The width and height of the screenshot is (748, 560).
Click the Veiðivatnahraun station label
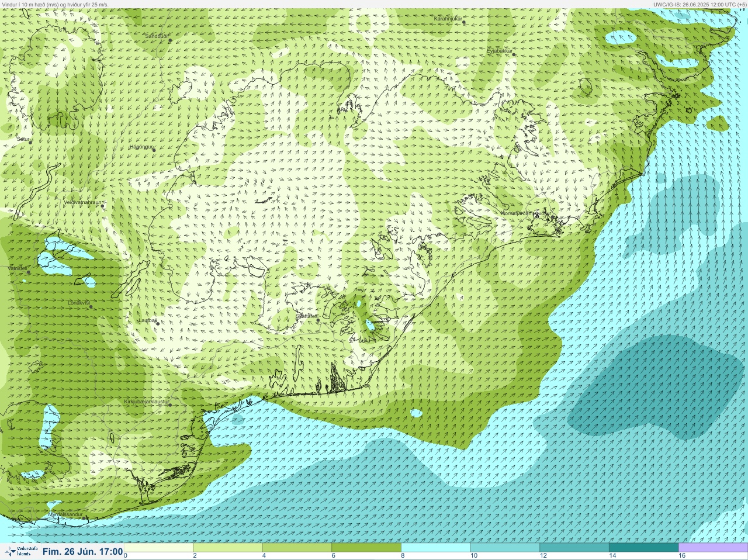pyautogui.click(x=82, y=202)
